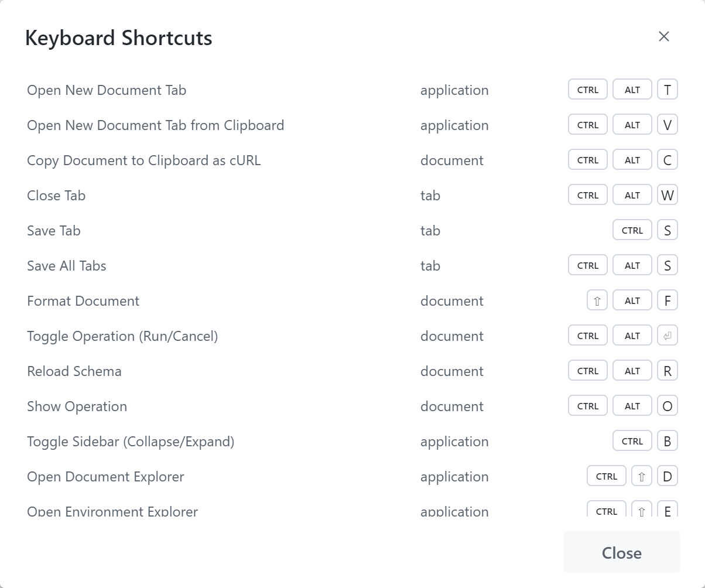Screen dimensions: 705x588
Task: Click the Enter key icon for Toggle Operation
Action: coord(667,336)
